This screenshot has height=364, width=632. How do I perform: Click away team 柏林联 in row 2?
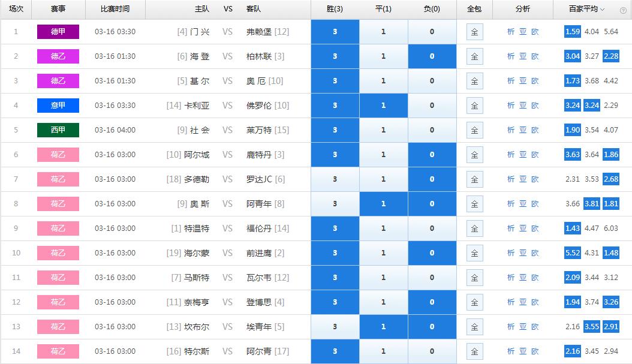coord(259,56)
